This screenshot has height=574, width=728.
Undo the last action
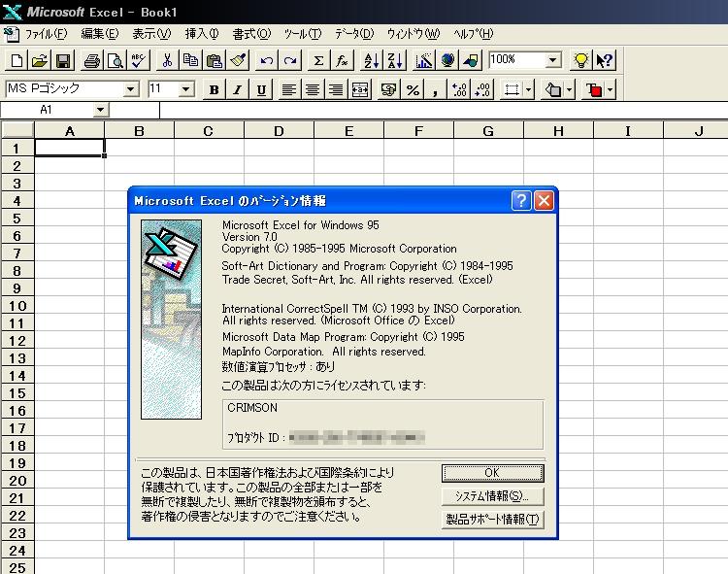pyautogui.click(x=267, y=61)
